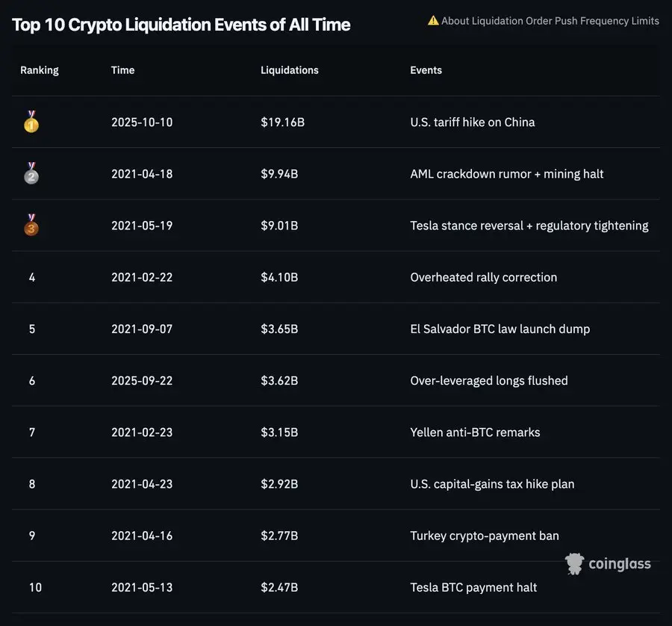The image size is (672, 626).
Task: Click the Events column header
Action: coord(426,70)
